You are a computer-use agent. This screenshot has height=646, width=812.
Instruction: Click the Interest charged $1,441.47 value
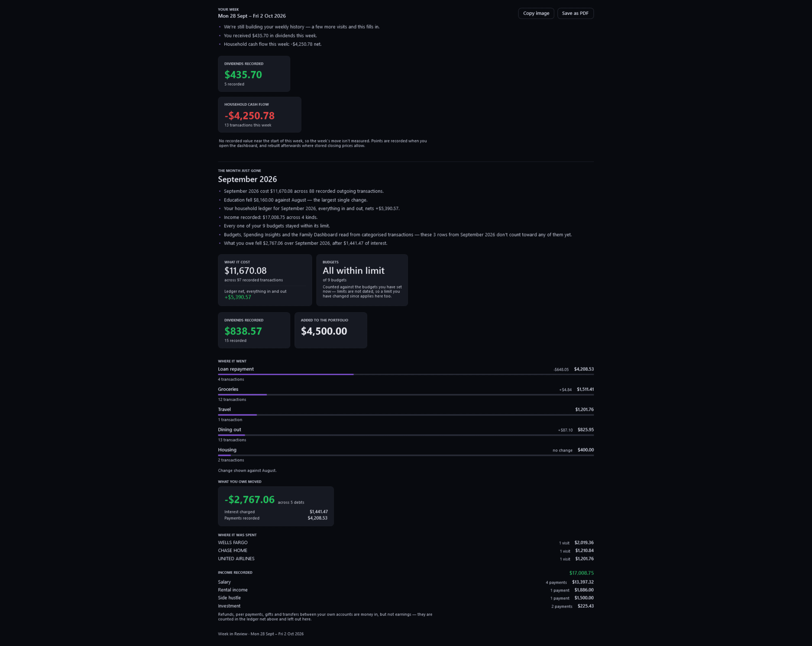(319, 512)
